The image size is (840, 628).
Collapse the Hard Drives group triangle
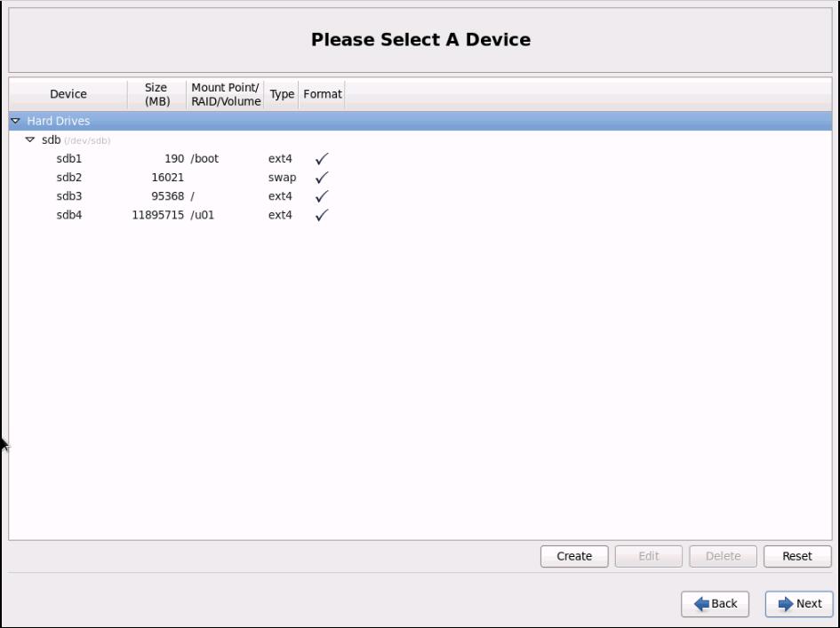click(x=15, y=121)
